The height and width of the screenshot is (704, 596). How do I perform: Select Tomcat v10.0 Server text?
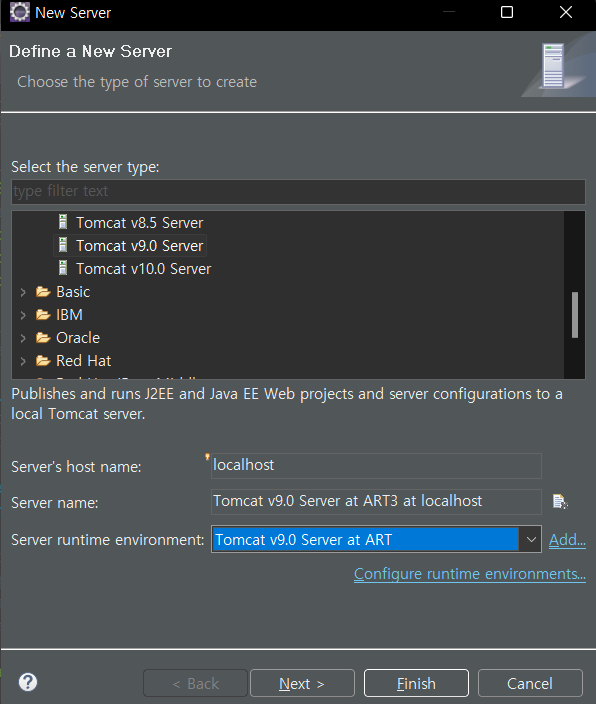coord(143,269)
